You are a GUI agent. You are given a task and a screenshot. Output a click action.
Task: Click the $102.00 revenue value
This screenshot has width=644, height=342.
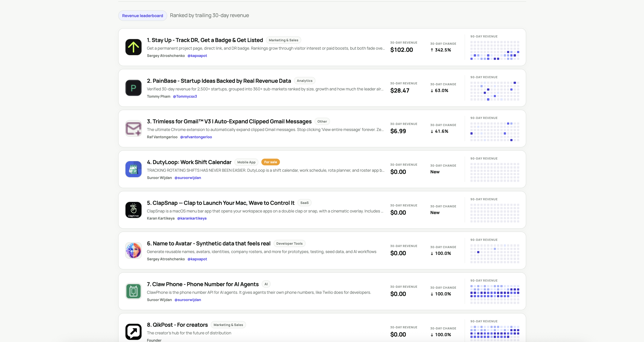pos(402,50)
